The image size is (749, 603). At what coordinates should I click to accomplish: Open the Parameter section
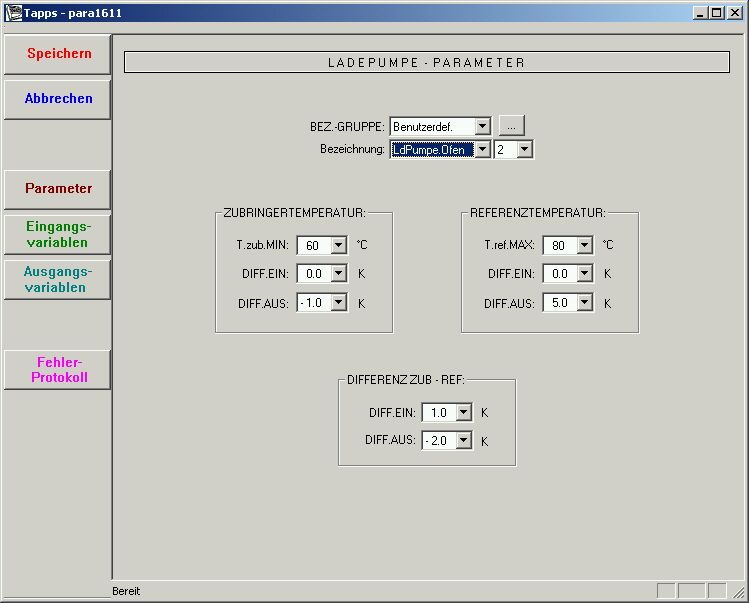58,189
